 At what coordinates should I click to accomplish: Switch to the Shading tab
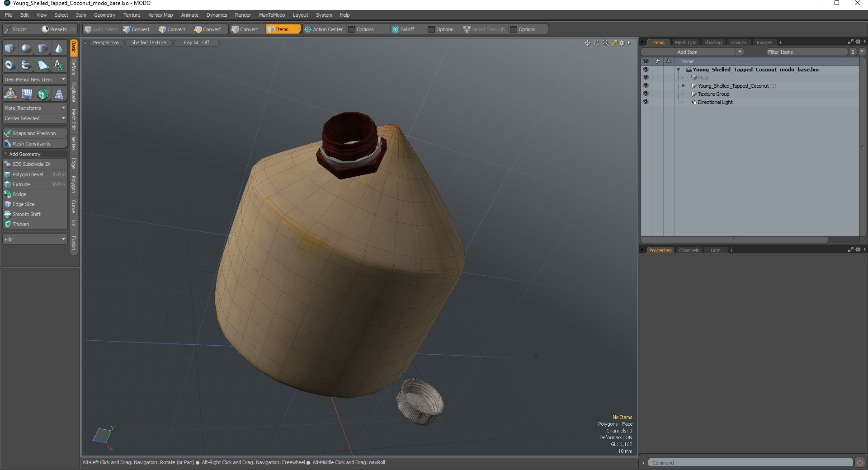click(x=713, y=42)
